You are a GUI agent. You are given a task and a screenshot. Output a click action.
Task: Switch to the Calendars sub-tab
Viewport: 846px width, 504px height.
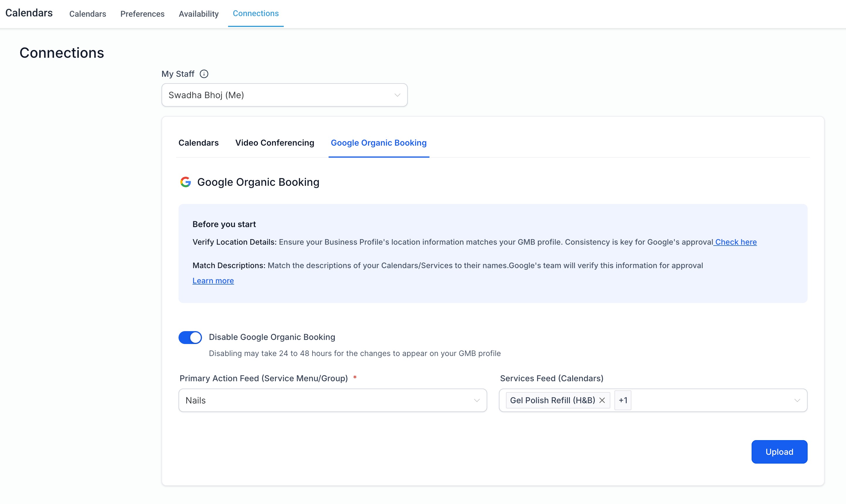(198, 143)
